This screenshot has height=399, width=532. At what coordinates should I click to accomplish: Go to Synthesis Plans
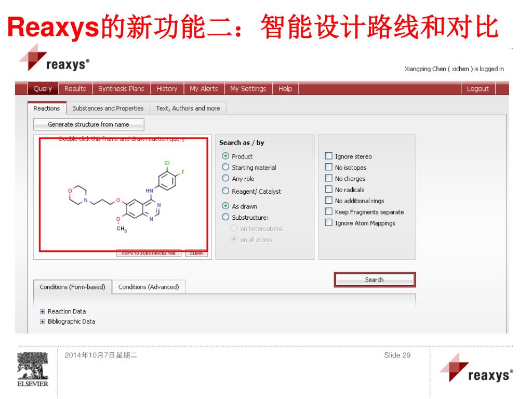pyautogui.click(x=121, y=88)
